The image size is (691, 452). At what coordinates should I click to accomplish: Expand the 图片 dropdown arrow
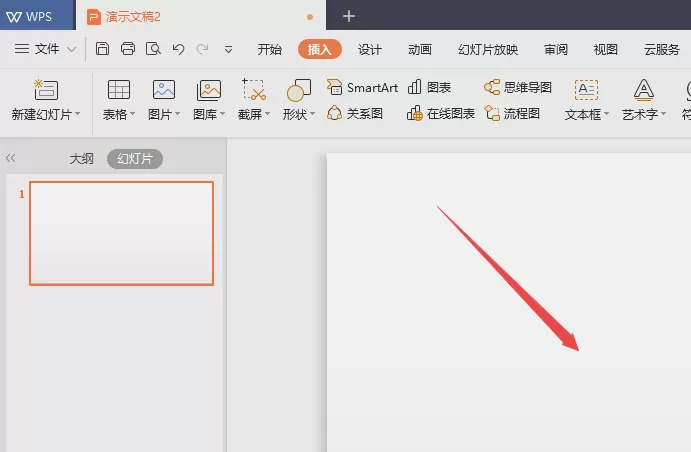click(178, 114)
